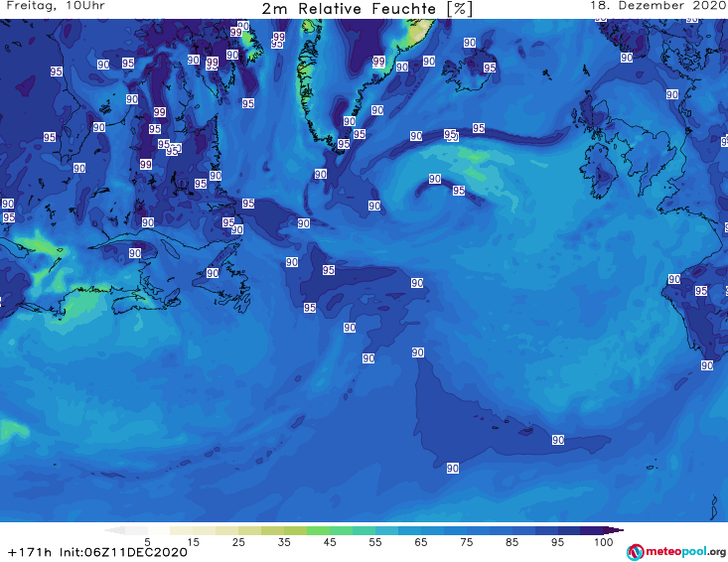This screenshot has height=562, width=728.
Task: Pick the pale grey arrow start of colour scale
Action: (114, 530)
